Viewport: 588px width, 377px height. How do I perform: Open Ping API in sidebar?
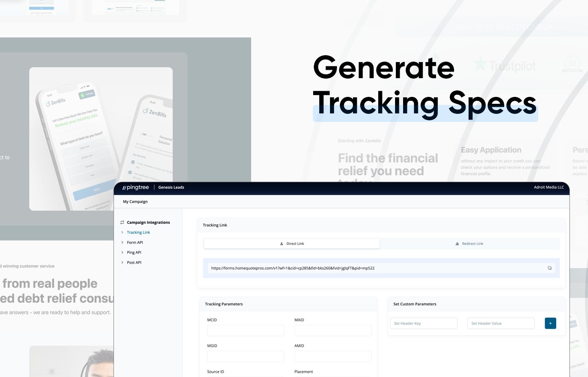click(134, 252)
